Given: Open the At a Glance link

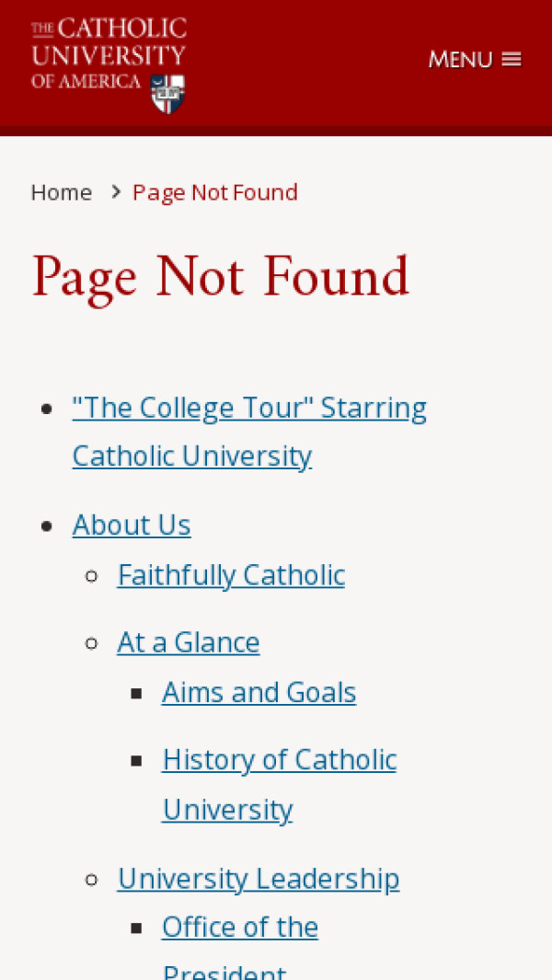Looking at the screenshot, I should (189, 642).
